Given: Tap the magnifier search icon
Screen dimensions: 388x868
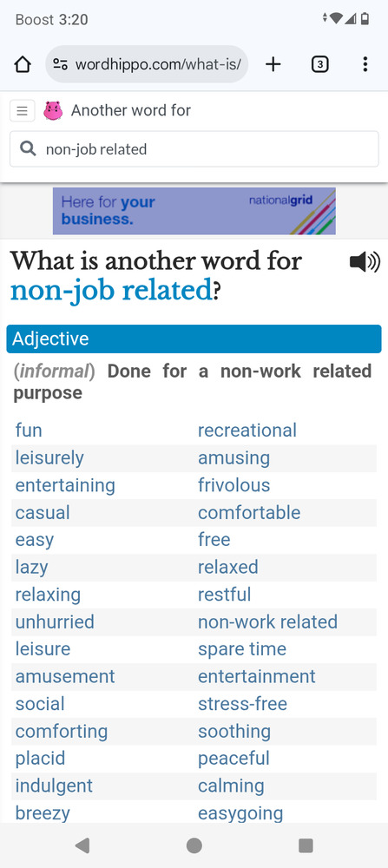Looking at the screenshot, I should (28, 148).
